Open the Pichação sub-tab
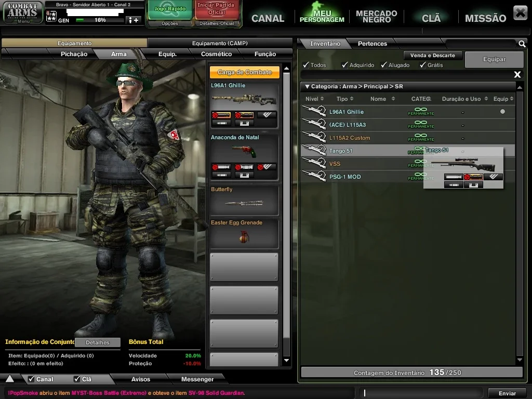The width and height of the screenshot is (532, 399). point(74,54)
